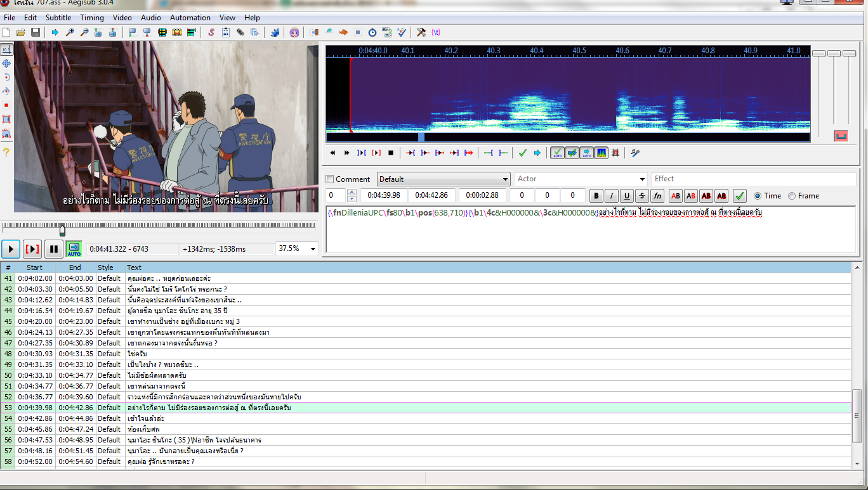Toggle auto next line on commit
The image size is (868, 490).
pyautogui.click(x=572, y=153)
